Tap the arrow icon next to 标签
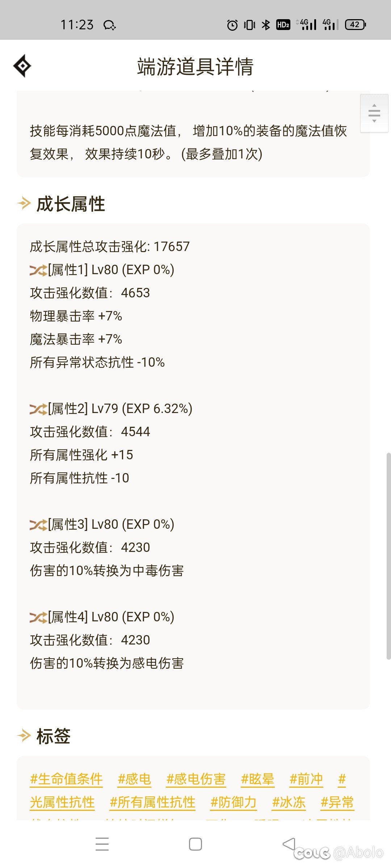Viewport: 391px width, 868px height. pyautogui.click(x=24, y=736)
